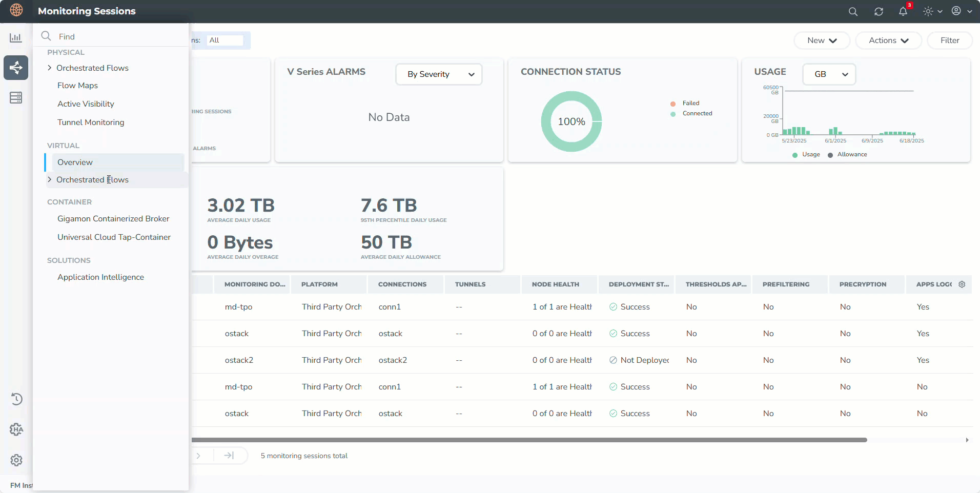Click the '7.6 TB' 95th percentile value

coord(389,206)
